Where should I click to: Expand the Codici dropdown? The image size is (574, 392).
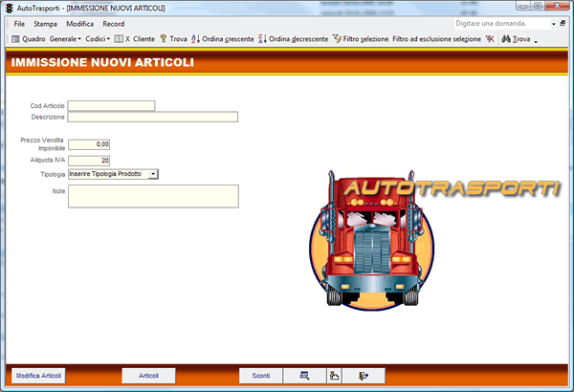coord(98,39)
